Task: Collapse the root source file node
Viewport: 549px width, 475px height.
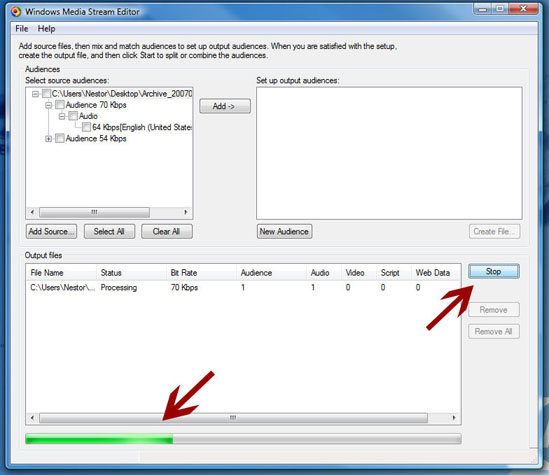Action: pos(35,94)
